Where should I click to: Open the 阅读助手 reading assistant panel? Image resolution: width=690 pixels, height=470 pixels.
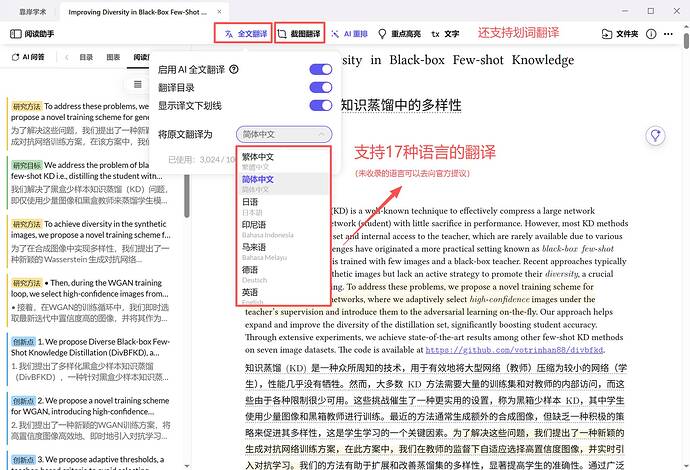[x=32, y=34]
